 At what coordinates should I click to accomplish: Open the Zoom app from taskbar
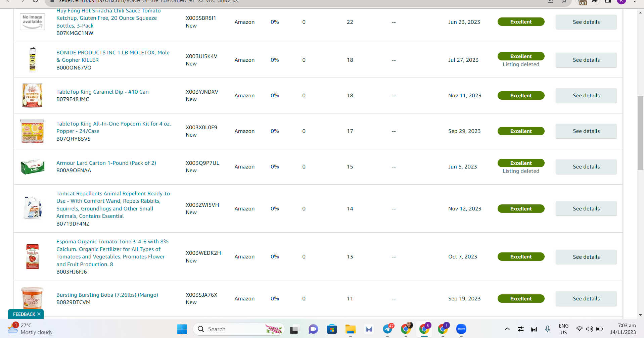click(x=461, y=329)
